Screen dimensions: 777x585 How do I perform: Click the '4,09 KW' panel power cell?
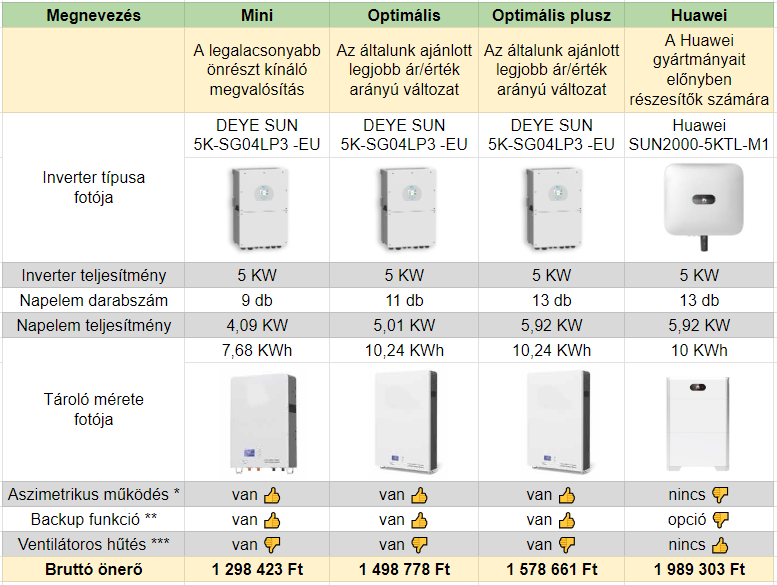[x=257, y=325]
